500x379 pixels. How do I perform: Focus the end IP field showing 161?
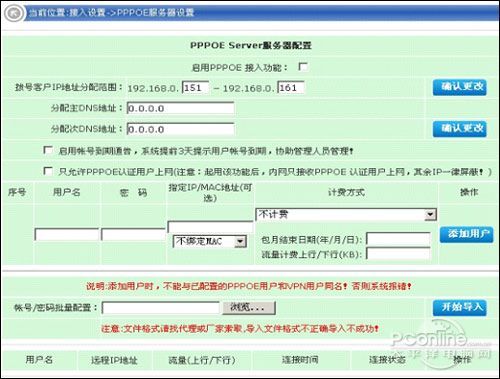291,88
